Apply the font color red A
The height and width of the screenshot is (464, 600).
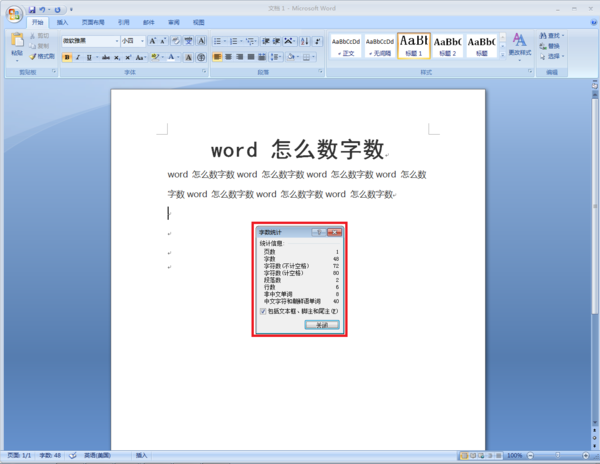(x=171, y=57)
